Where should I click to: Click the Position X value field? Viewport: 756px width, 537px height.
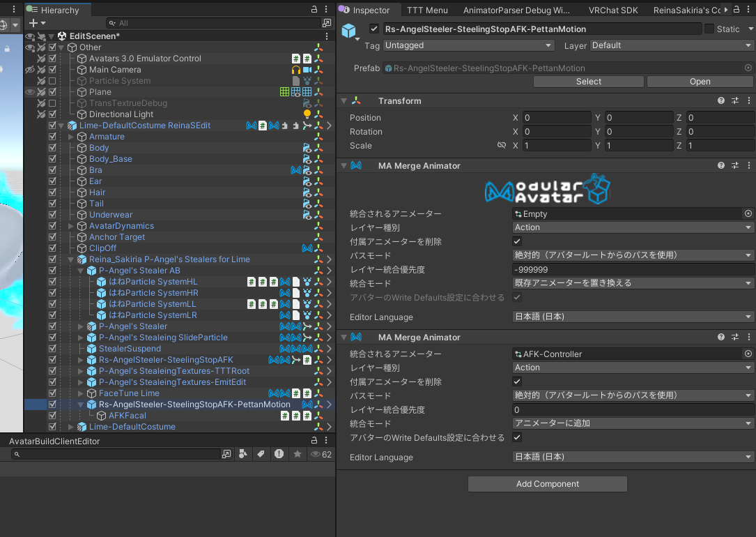click(x=557, y=118)
